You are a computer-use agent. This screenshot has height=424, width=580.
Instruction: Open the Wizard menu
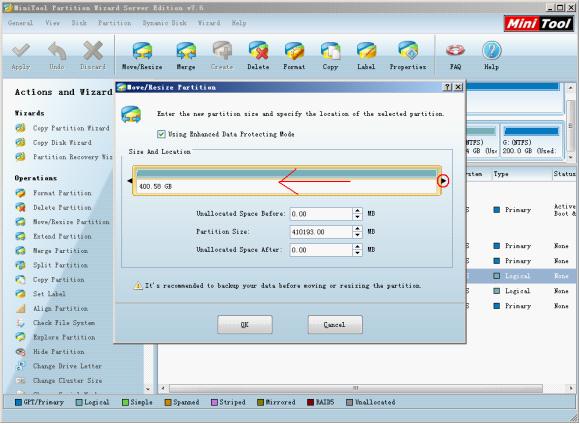coord(209,23)
